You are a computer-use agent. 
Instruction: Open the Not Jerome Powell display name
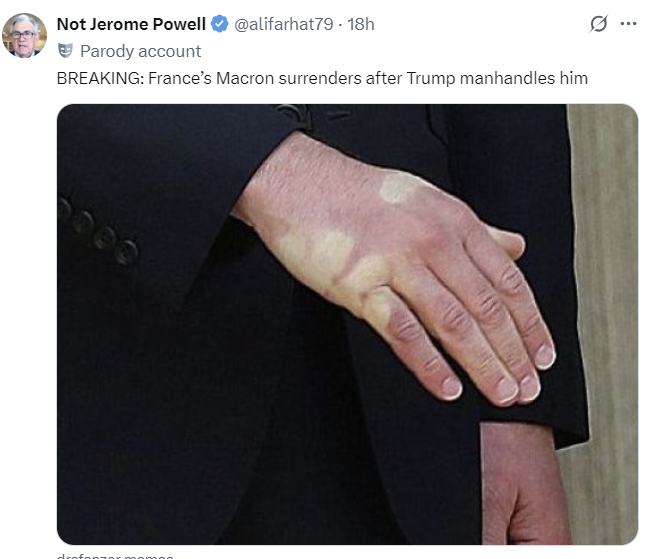coord(131,24)
